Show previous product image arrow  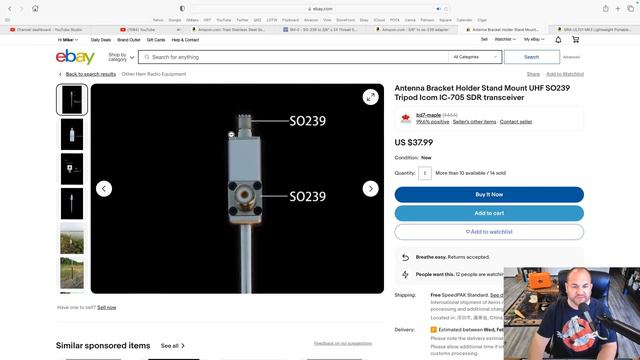point(104,189)
